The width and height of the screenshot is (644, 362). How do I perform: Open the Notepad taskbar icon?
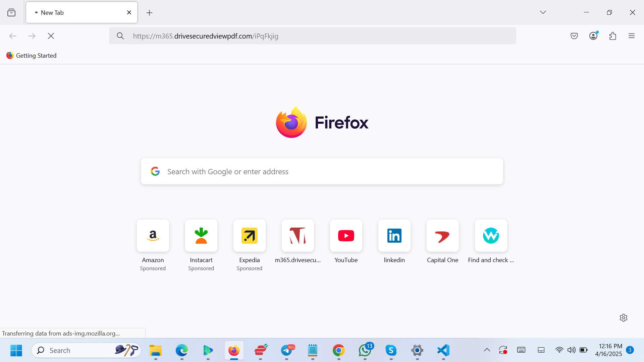pos(313,350)
